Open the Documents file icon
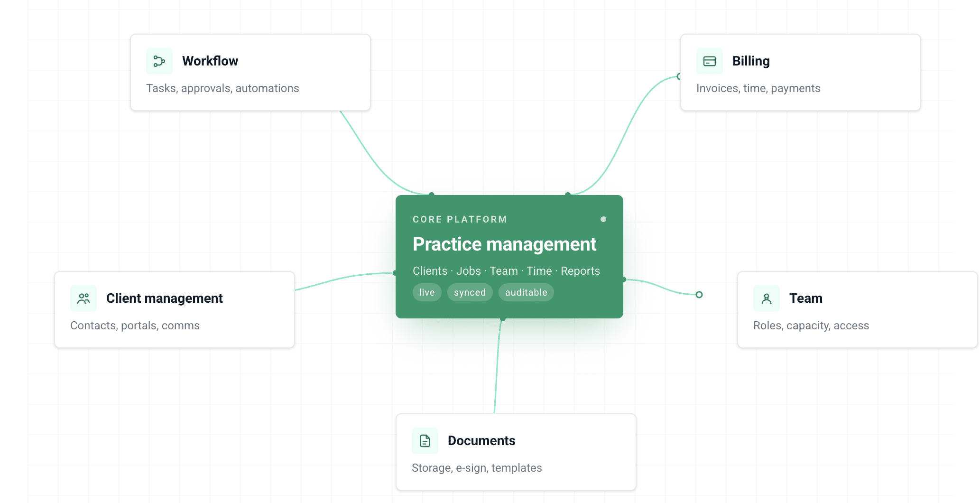Viewport: 980px width, 503px height. (x=425, y=440)
